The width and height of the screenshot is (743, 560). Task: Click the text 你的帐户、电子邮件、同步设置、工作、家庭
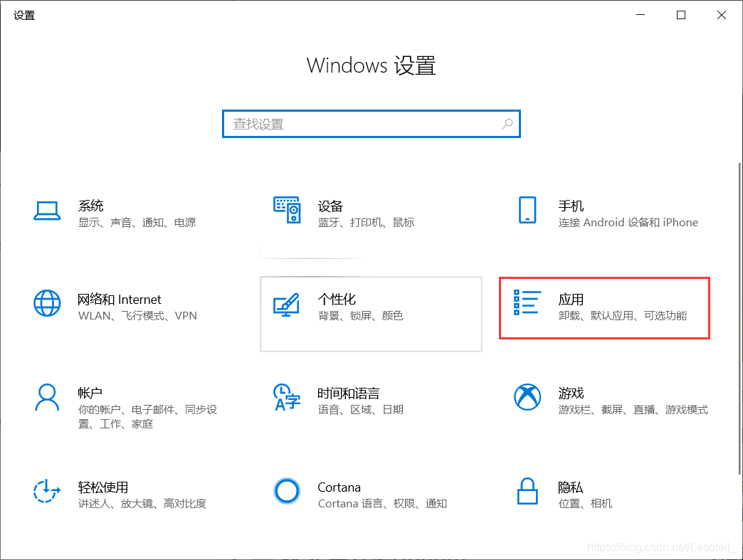click(148, 416)
